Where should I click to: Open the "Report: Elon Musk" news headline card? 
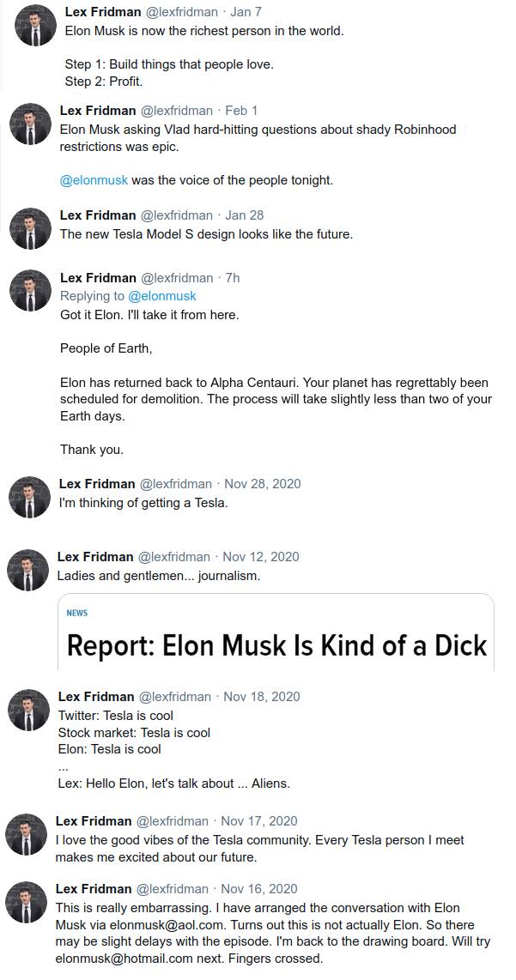[276, 645]
